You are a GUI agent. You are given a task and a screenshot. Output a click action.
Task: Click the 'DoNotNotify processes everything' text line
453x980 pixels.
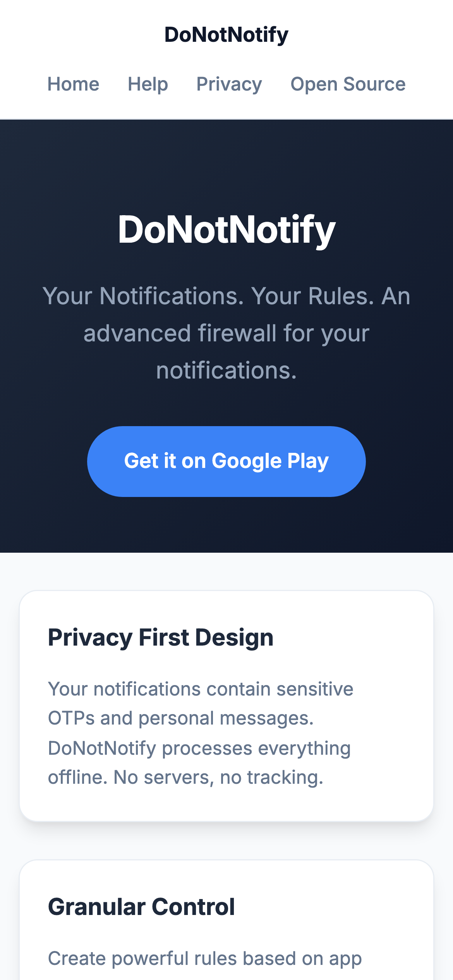click(199, 748)
